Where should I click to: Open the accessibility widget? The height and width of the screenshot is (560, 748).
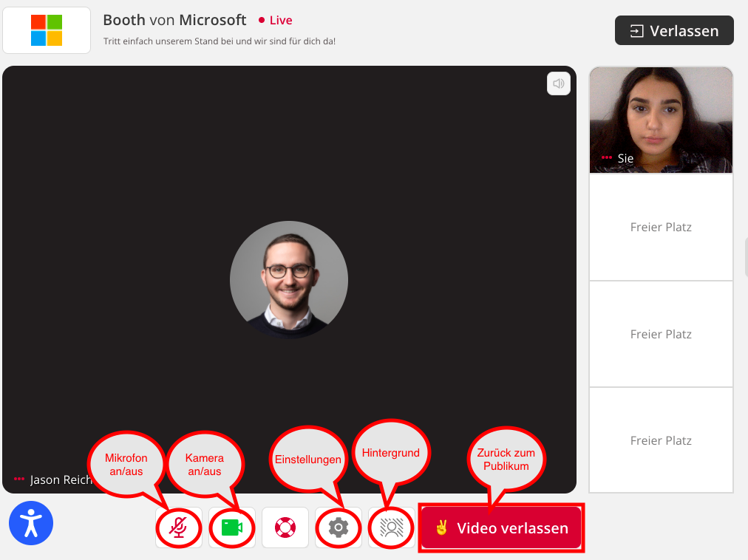pyautogui.click(x=31, y=523)
